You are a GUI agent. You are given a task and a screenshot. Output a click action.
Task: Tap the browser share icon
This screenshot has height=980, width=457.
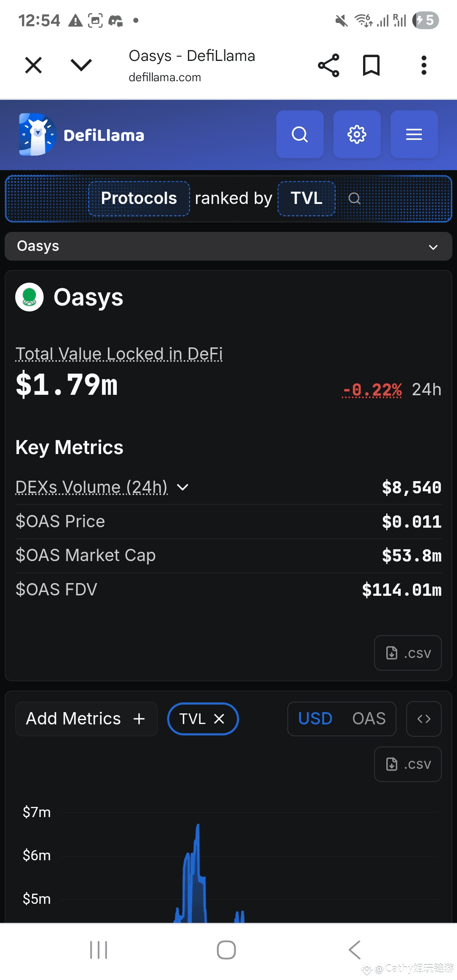328,65
